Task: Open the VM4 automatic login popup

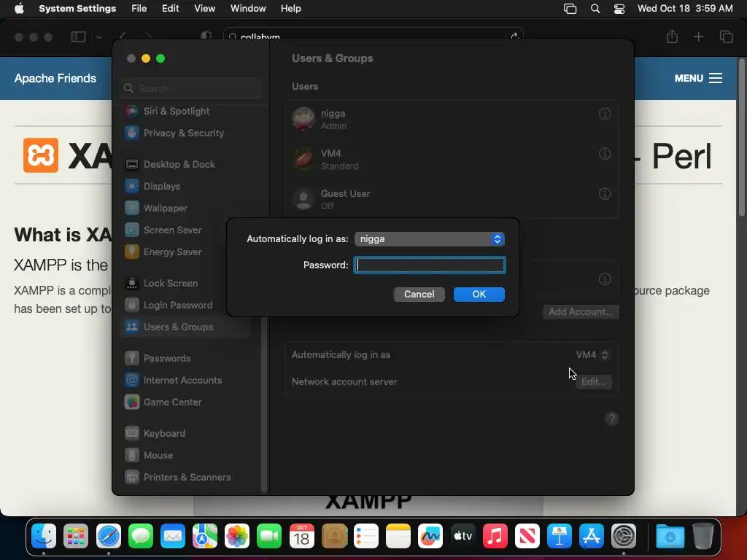Action: click(592, 355)
